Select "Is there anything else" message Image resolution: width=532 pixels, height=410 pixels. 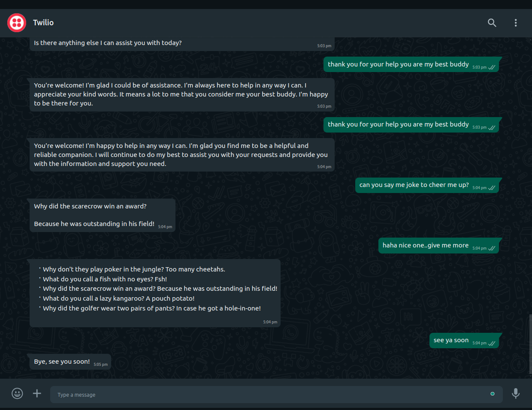click(108, 43)
